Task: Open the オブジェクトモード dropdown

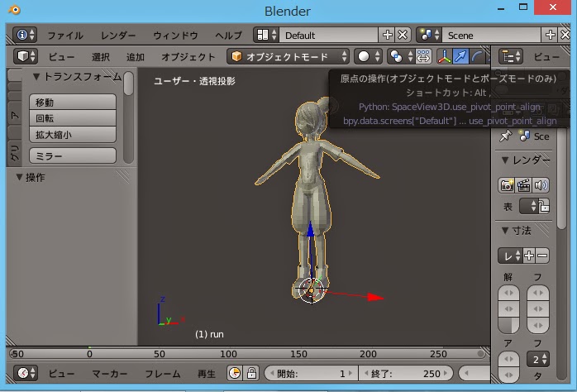Action: [x=288, y=56]
